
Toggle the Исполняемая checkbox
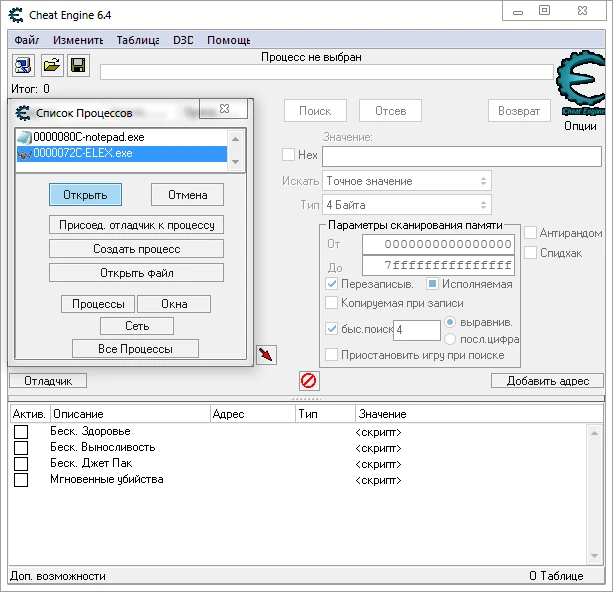(432, 284)
